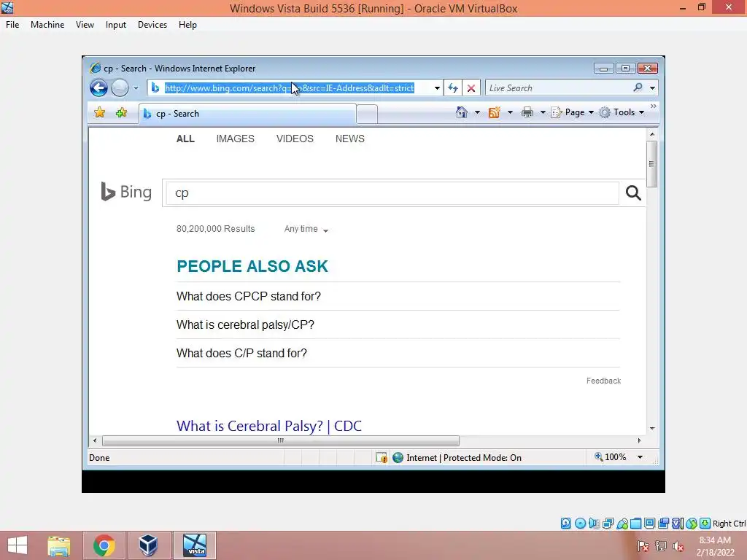Screen dimensions: 747x560
Task: Open the 'What is Cerebral Palsy? | CDC' result
Action: 269,426
